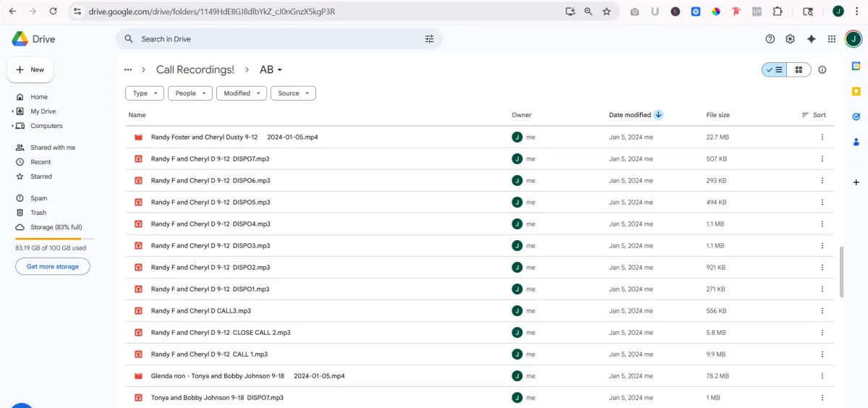
Task: Switch to list layout view
Action: tap(774, 70)
